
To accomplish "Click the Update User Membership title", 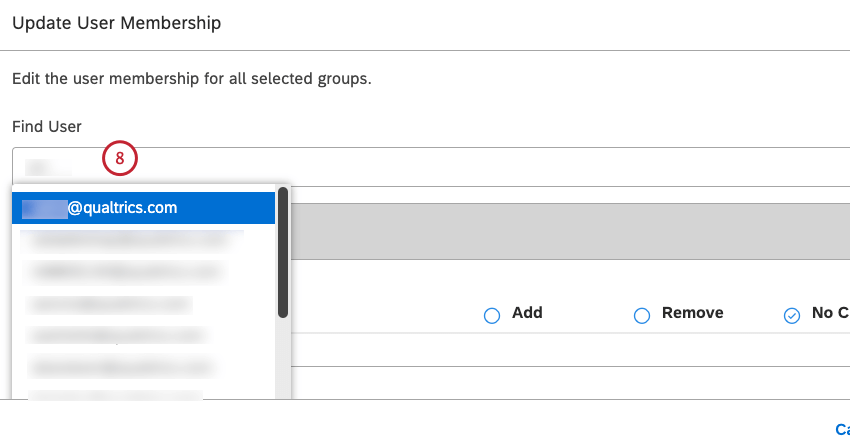I will [116, 22].
